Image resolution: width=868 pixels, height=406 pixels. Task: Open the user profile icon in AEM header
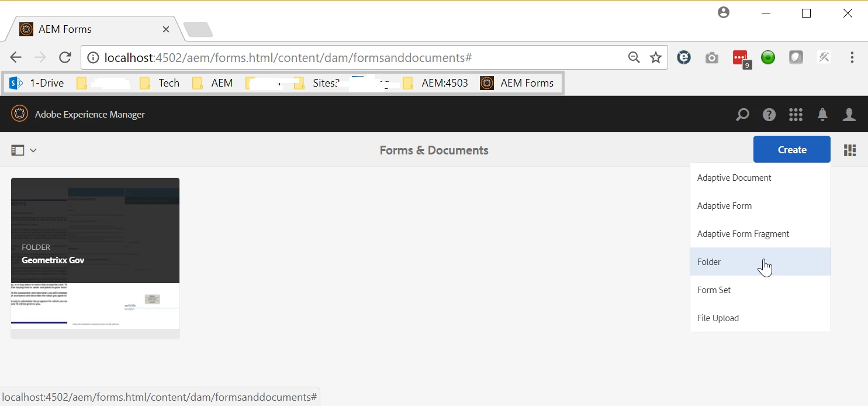click(x=849, y=115)
